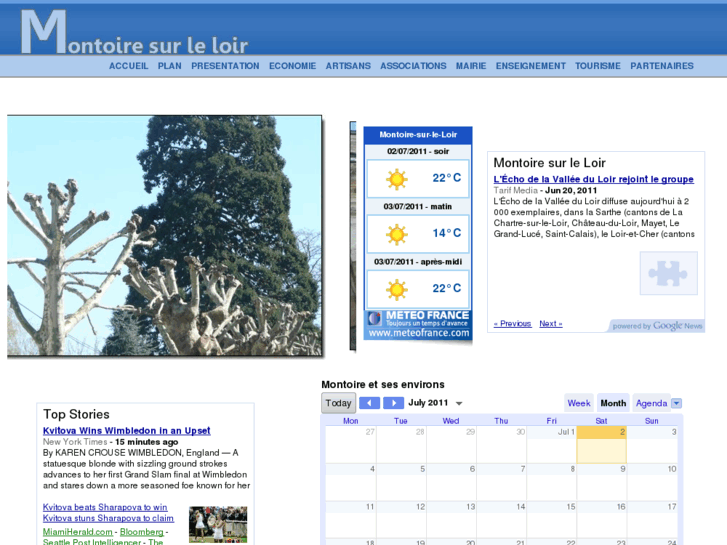This screenshot has height=545, width=727.
Task: Switch calendar to Month view
Action: (x=613, y=403)
